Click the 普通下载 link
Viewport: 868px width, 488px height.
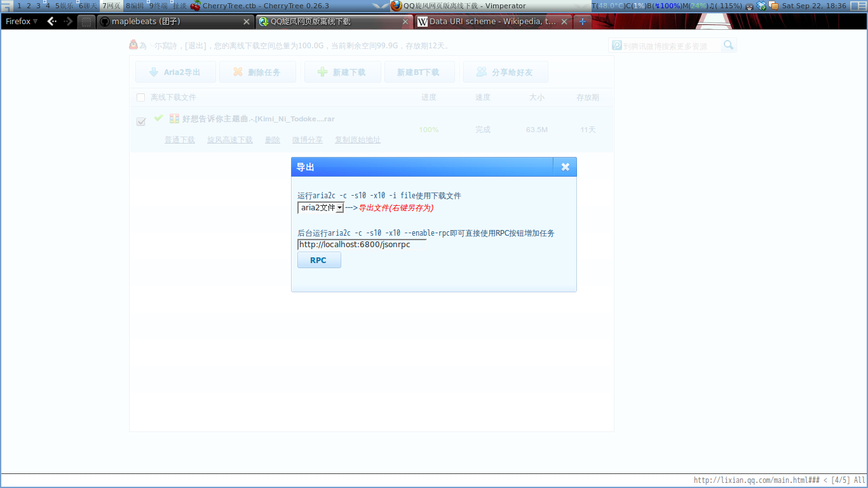[x=180, y=140]
